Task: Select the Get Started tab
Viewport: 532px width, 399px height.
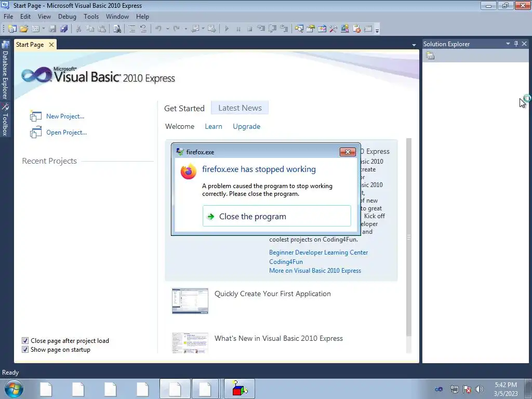Action: click(184, 108)
